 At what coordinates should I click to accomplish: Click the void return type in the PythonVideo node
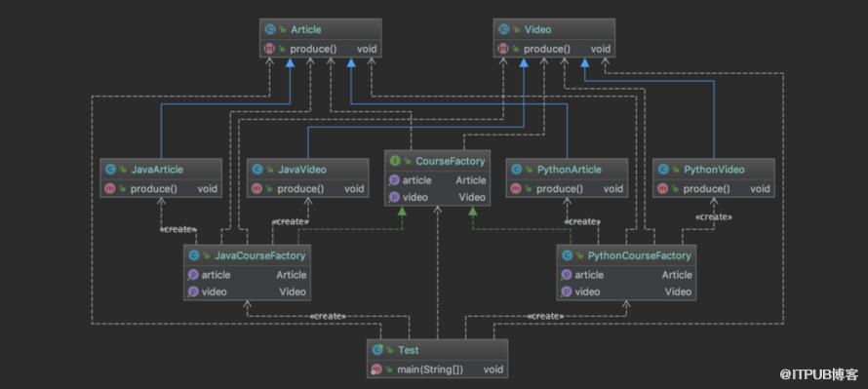(x=760, y=189)
